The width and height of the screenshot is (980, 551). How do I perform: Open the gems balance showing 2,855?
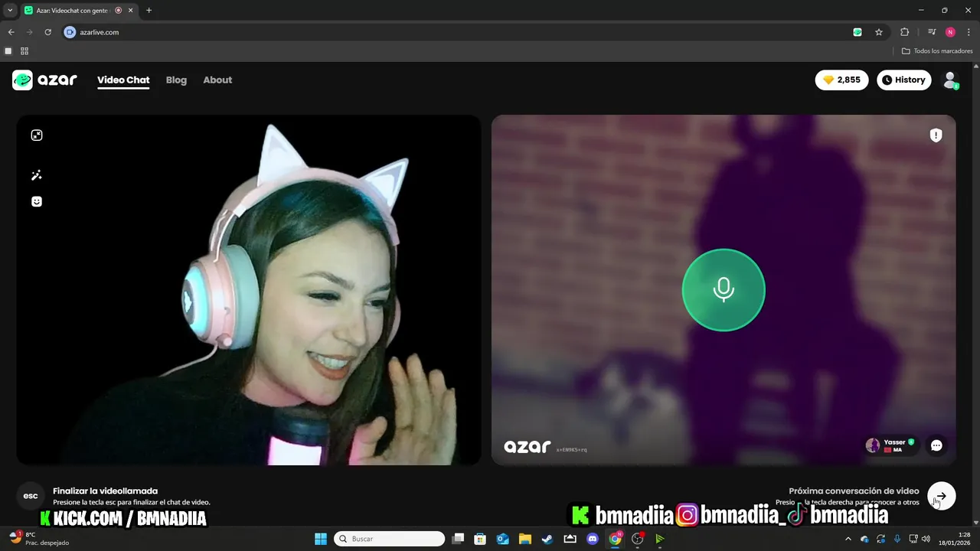coord(841,80)
